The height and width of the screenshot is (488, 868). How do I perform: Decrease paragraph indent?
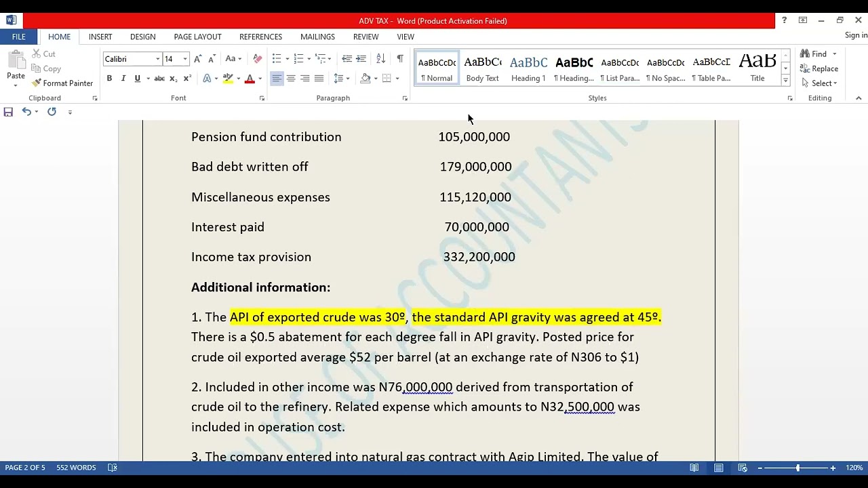[347, 59]
